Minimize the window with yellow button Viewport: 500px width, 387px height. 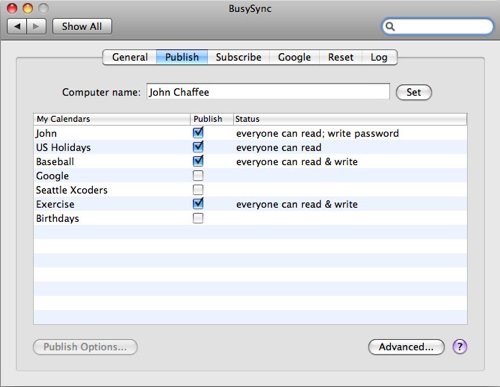28,8
